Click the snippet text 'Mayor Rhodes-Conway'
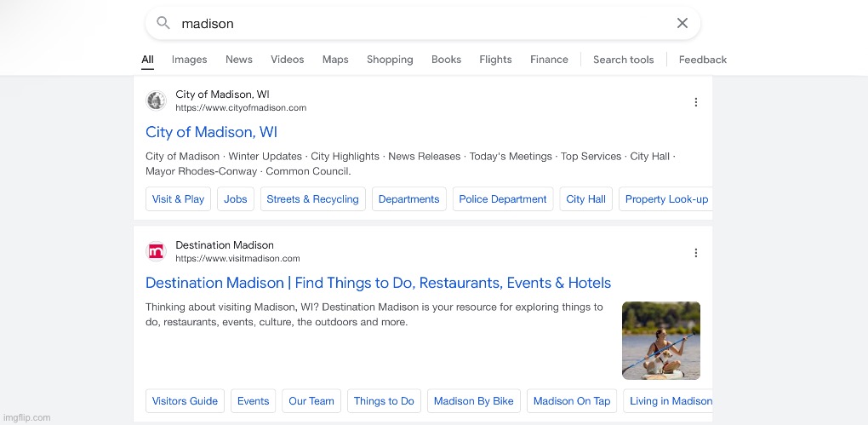The image size is (868, 425). 202,172
